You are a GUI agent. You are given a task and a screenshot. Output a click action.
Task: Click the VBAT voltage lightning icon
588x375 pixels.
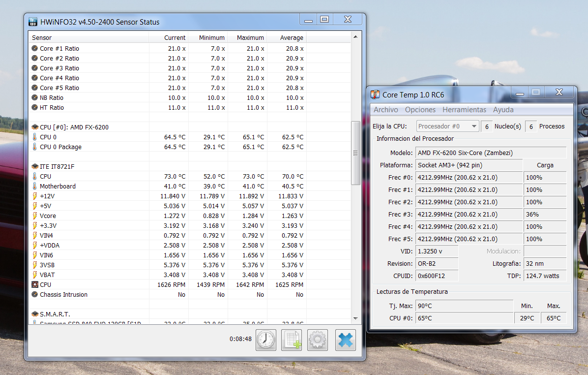click(x=34, y=275)
